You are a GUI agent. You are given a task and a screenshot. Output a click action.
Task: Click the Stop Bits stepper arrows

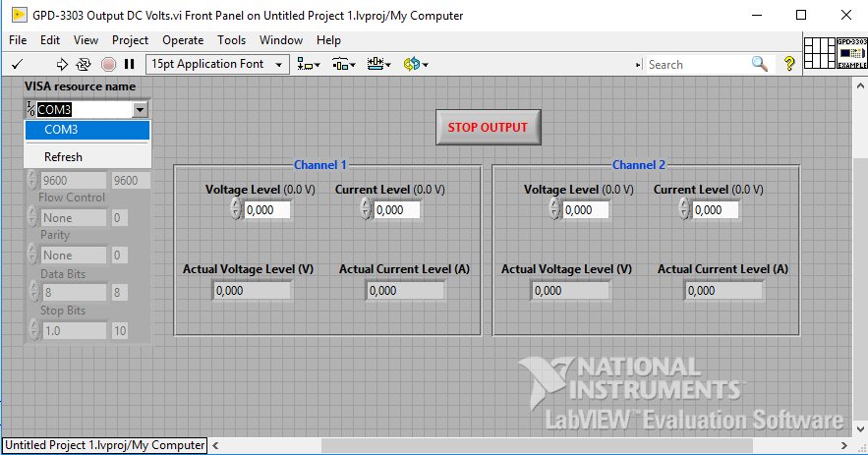(33, 330)
